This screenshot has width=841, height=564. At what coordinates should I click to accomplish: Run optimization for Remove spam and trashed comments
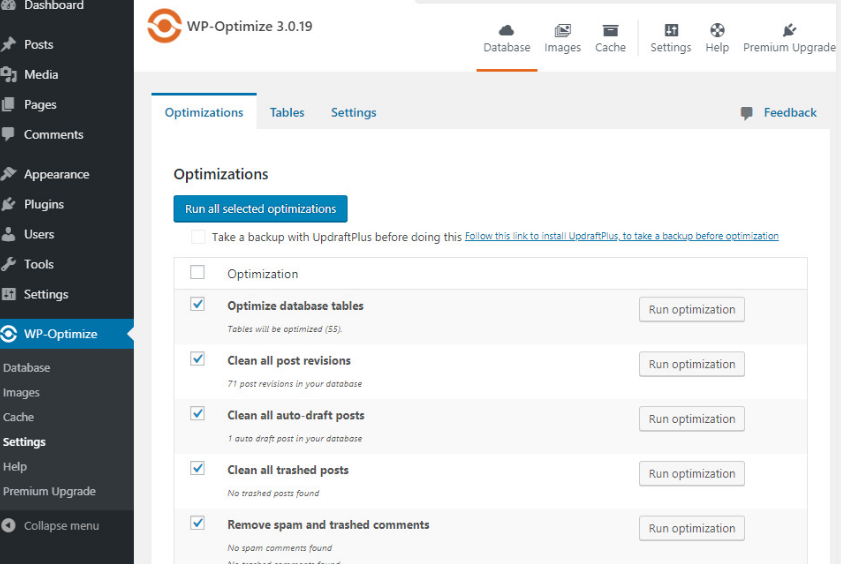691,528
